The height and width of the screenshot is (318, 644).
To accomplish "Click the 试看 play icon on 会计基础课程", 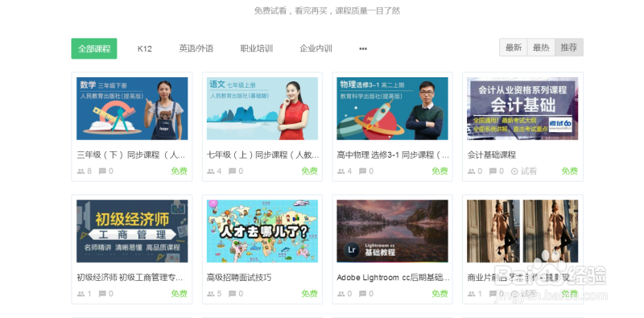I will (514, 171).
